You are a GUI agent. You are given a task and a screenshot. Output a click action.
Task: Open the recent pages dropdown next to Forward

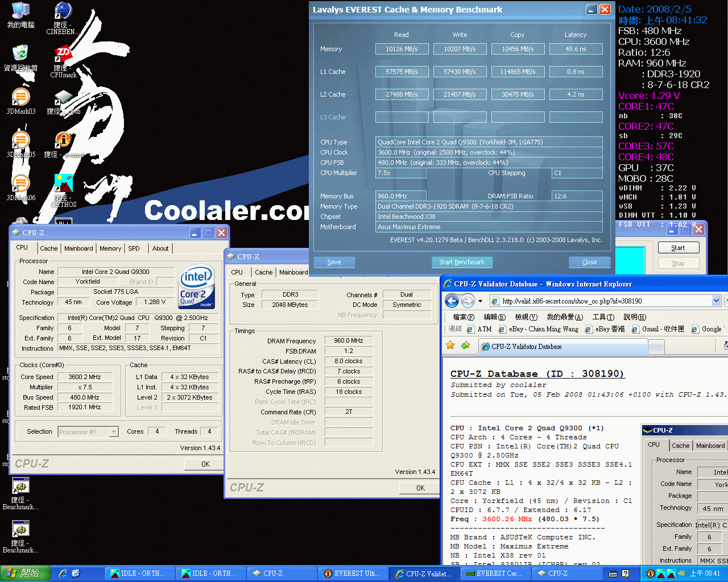click(480, 301)
